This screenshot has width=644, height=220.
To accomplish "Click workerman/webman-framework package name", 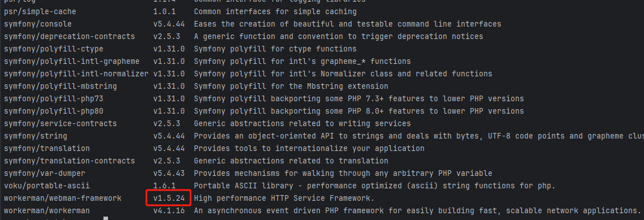I will click(62, 199).
